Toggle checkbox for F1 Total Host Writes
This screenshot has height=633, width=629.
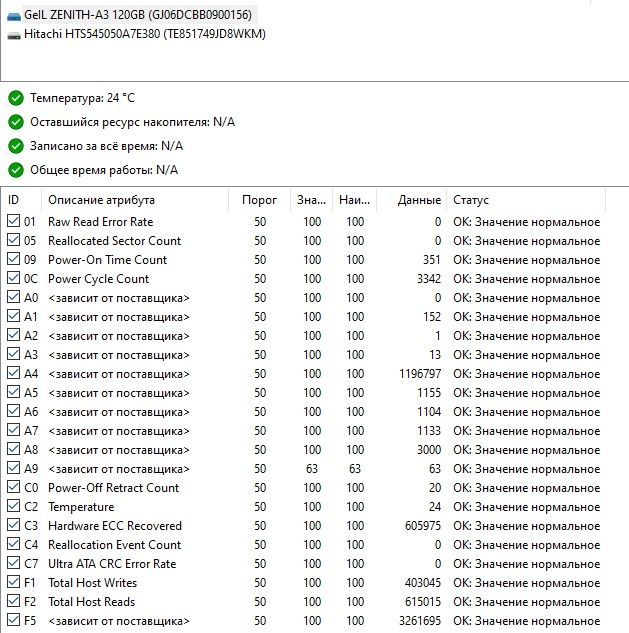pyautogui.click(x=13, y=582)
